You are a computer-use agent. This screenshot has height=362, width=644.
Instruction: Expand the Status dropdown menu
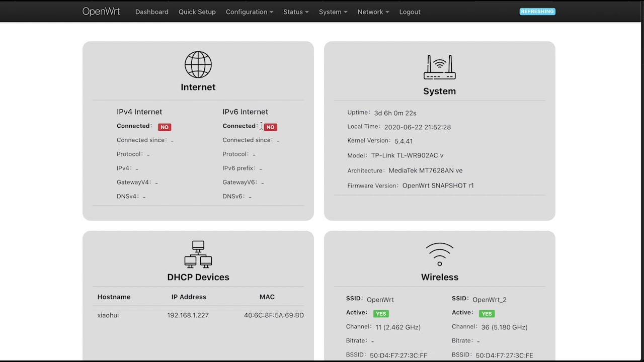[296, 12]
